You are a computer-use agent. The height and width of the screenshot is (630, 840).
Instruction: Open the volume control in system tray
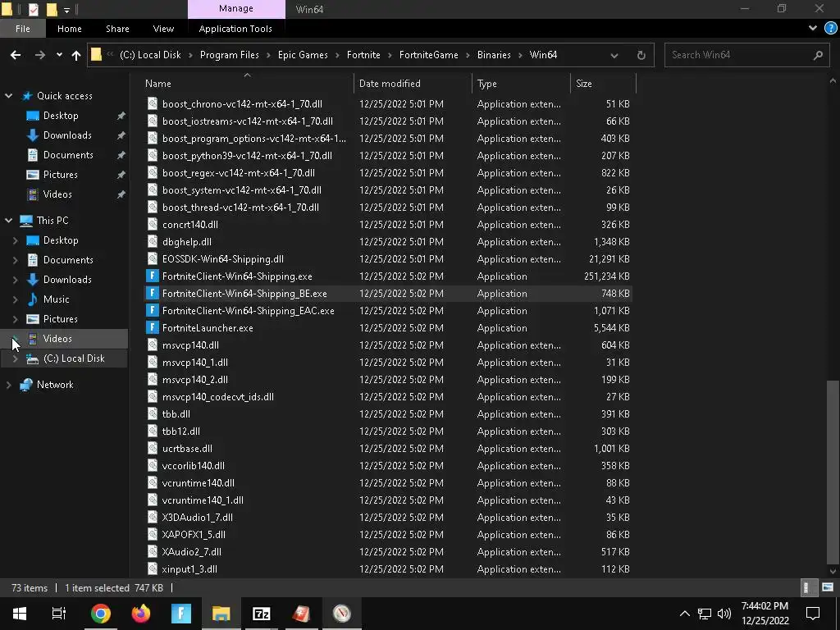[x=724, y=614]
